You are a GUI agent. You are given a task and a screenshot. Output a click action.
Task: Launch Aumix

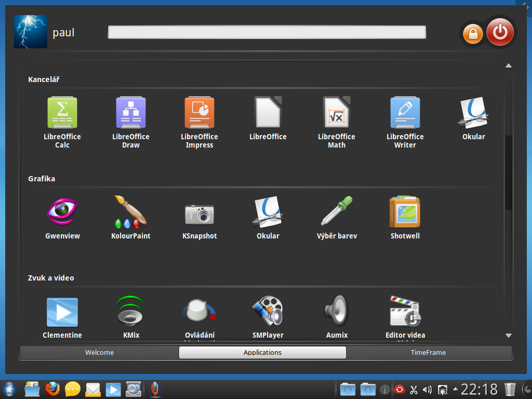pyautogui.click(x=337, y=317)
